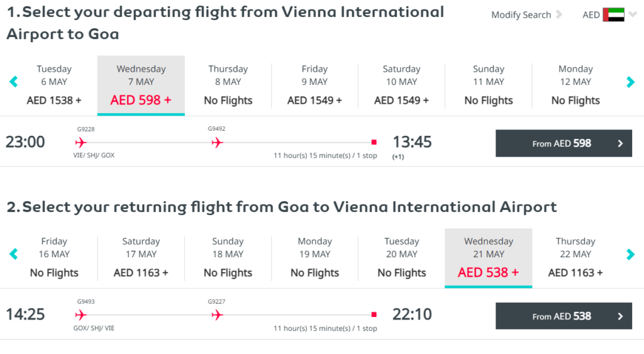Choose Thursday 22 May return date
The width and height of the screenshot is (644, 354).
tap(575, 258)
